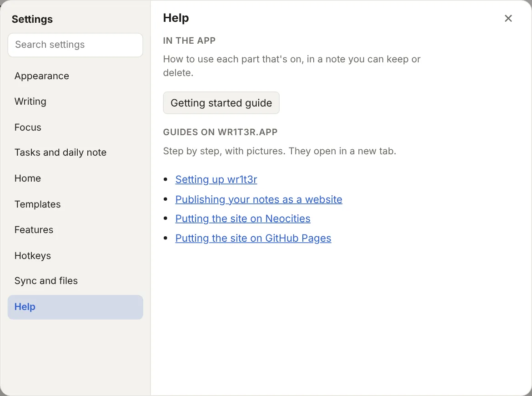Click the GUIDES ON WR1T3R.APP label

(x=220, y=132)
